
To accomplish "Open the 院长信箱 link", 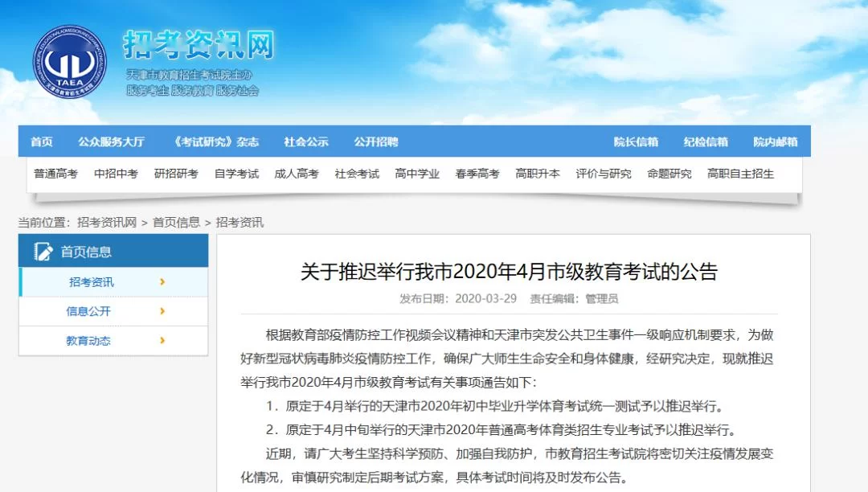I will point(636,141).
